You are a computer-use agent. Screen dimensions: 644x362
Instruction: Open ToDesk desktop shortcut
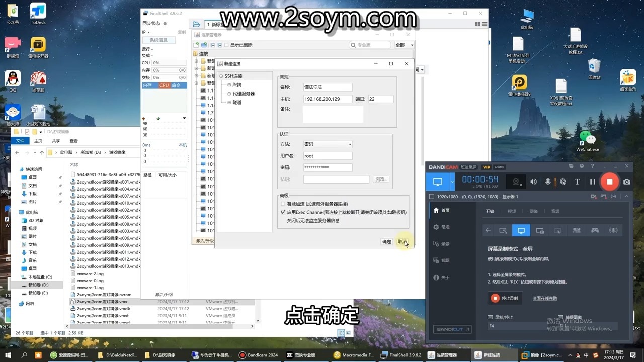(x=38, y=14)
